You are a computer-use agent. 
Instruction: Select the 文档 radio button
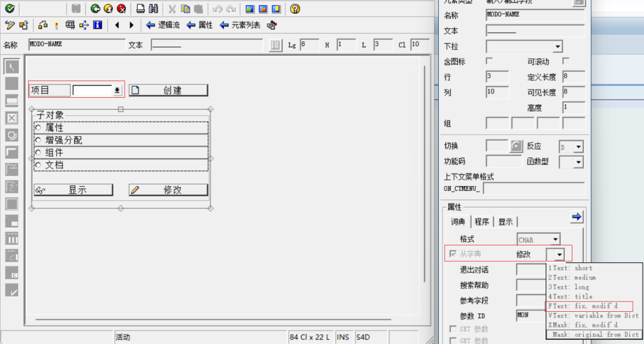pos(38,165)
